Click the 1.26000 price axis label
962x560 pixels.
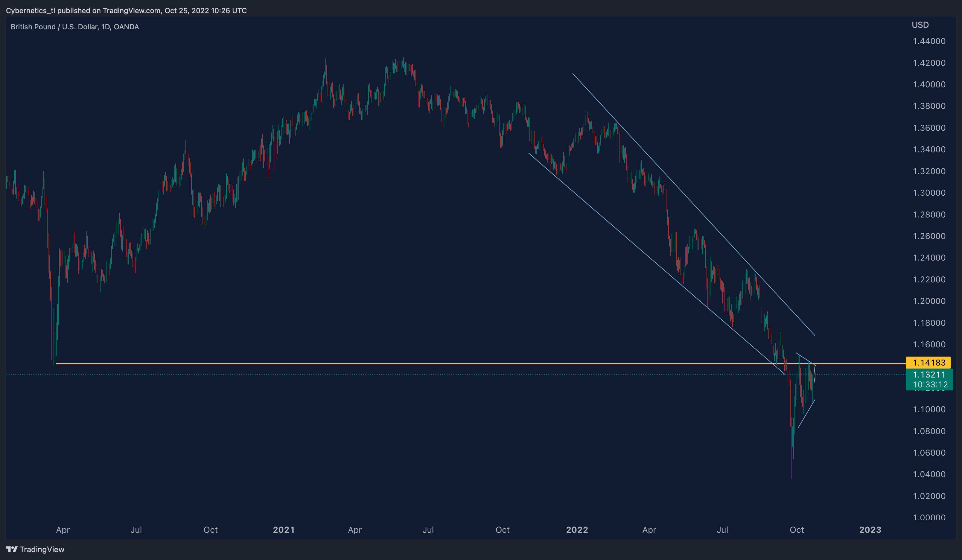point(929,236)
